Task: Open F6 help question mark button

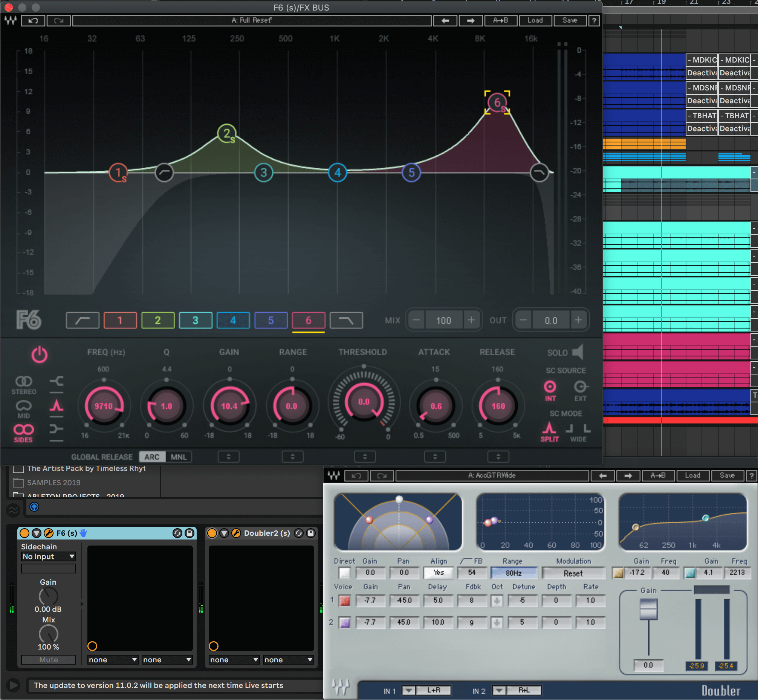Action: 594,20
